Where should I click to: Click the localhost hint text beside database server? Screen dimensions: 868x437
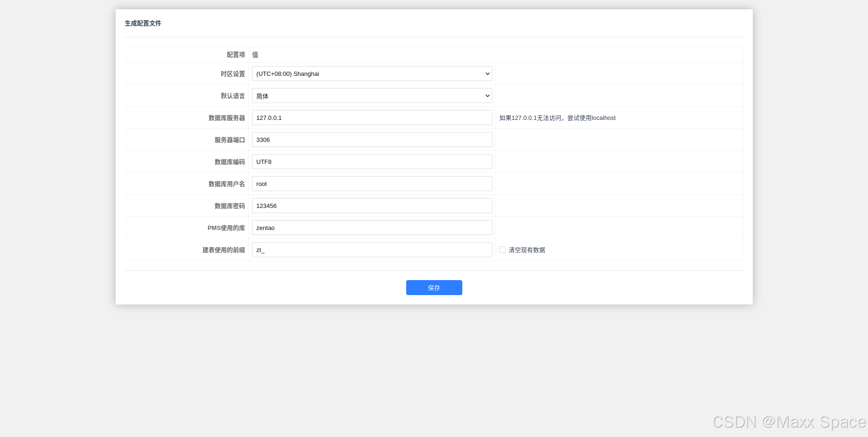pyautogui.click(x=557, y=118)
